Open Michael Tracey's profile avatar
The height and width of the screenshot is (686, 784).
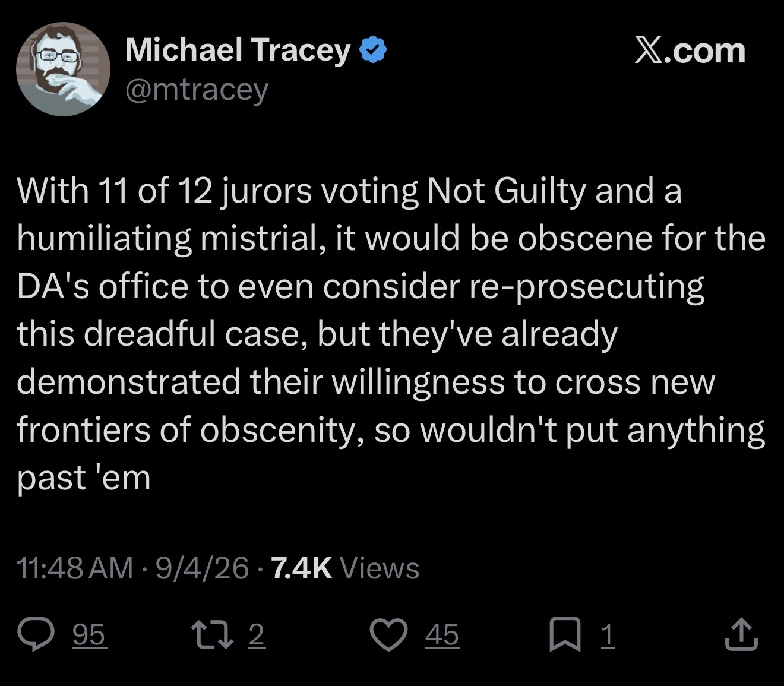pyautogui.click(x=63, y=69)
